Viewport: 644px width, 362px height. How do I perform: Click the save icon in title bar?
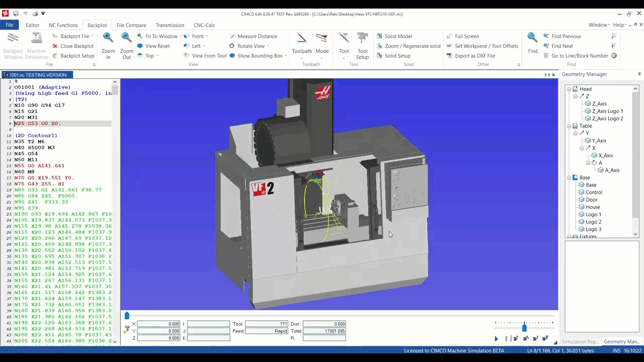(x=16, y=14)
